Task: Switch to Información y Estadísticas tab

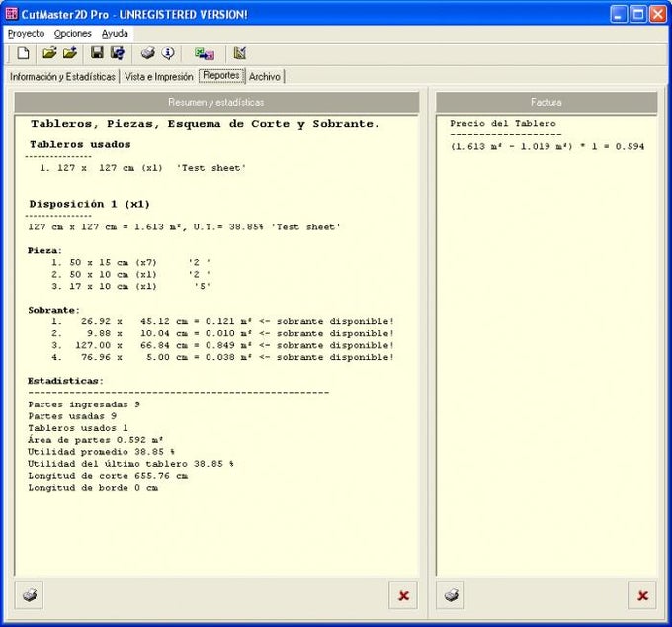Action: click(62, 76)
